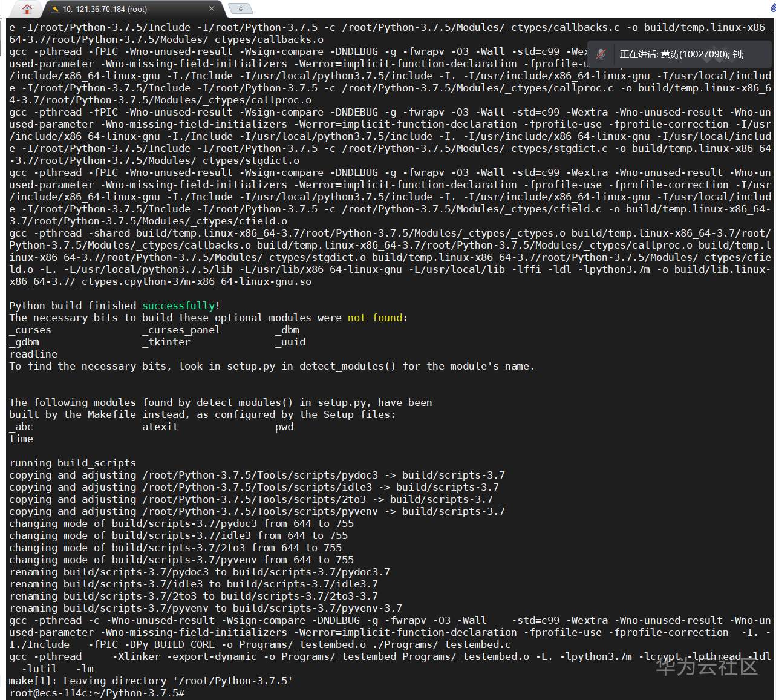Click the line renaming 2to3 to 2to3-3.7
This screenshot has height=700, width=776.
(194, 596)
